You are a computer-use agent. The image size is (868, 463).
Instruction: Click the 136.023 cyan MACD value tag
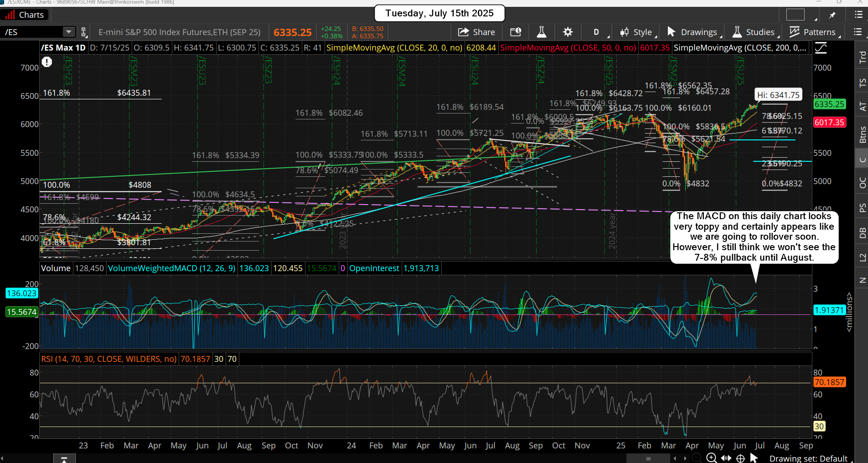pyautogui.click(x=22, y=293)
